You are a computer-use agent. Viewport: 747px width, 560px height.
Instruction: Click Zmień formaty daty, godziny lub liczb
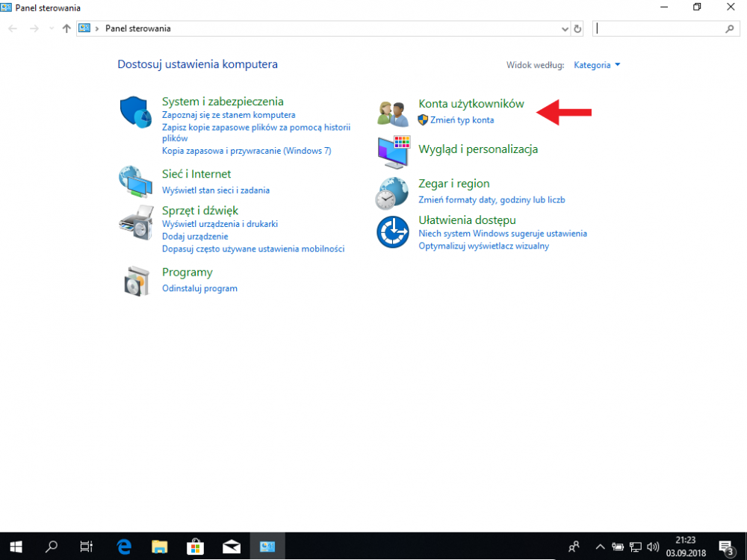(x=492, y=199)
